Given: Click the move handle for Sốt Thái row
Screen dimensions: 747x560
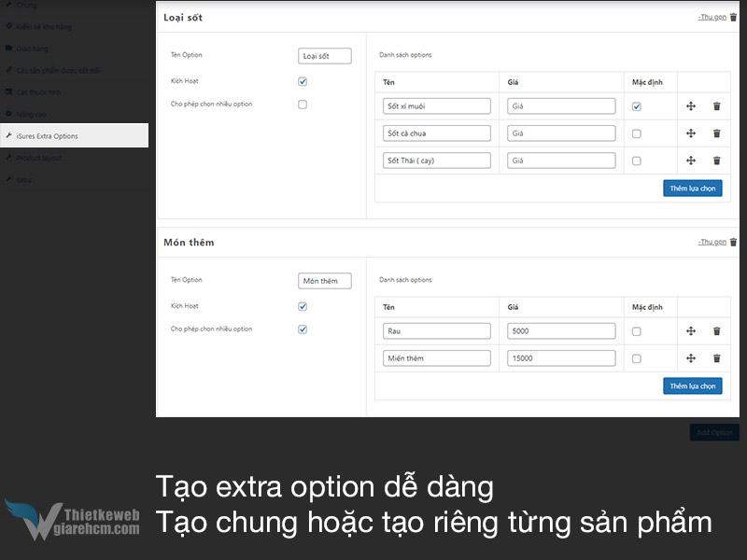Looking at the screenshot, I should [x=691, y=161].
